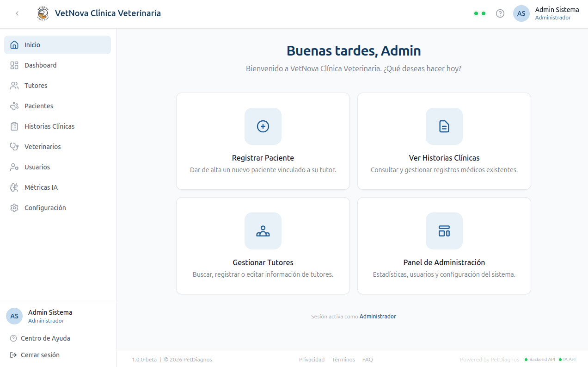The width and height of the screenshot is (588, 367).
Task: Open Historias Clínicas in sidebar
Action: [57, 126]
